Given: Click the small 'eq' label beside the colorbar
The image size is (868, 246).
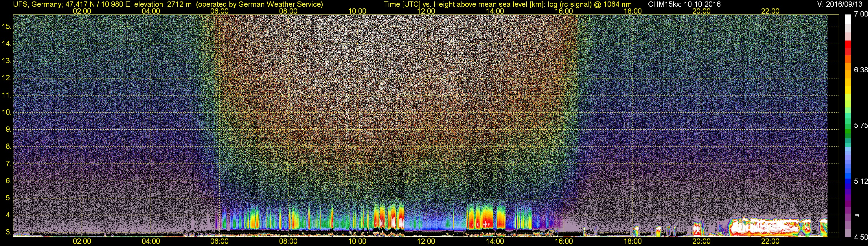Looking at the screenshot, I should point(857,215).
